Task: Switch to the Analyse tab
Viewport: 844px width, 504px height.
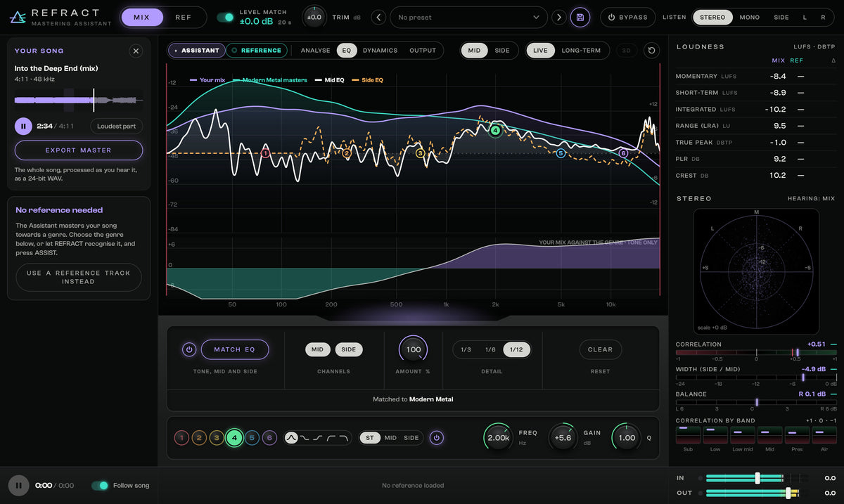Action: click(x=315, y=51)
